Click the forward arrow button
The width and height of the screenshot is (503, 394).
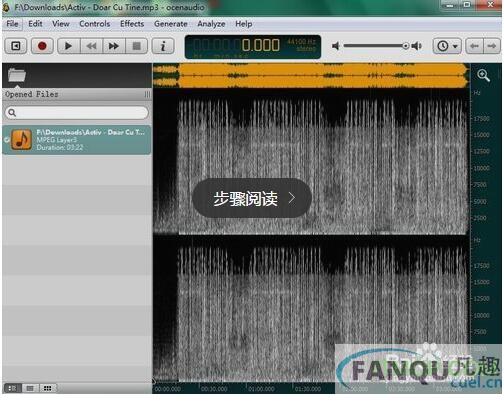click(492, 46)
